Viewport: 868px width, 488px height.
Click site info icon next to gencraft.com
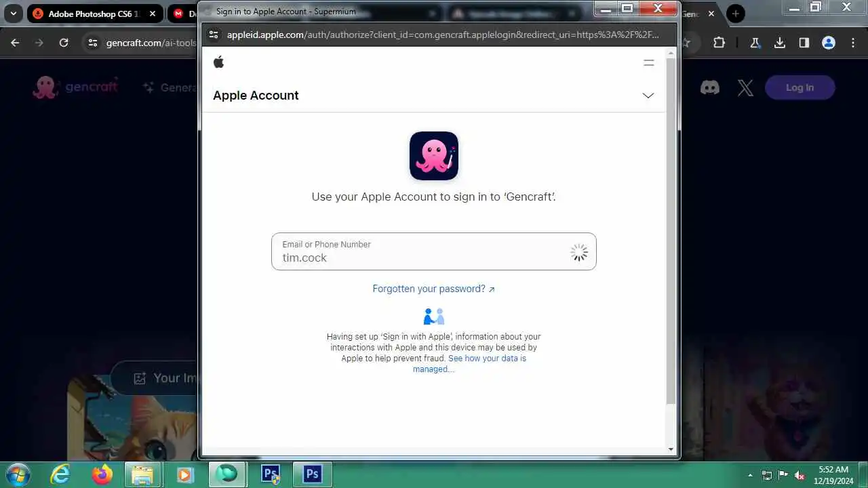click(x=93, y=43)
